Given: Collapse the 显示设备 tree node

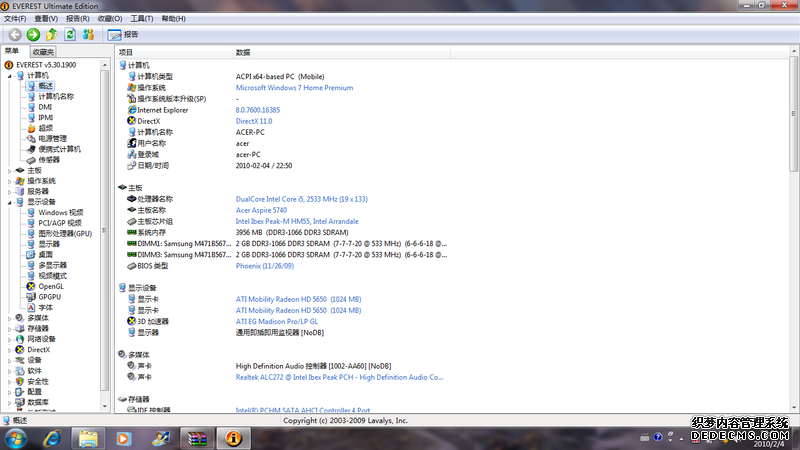Looking at the screenshot, I should (x=9, y=202).
